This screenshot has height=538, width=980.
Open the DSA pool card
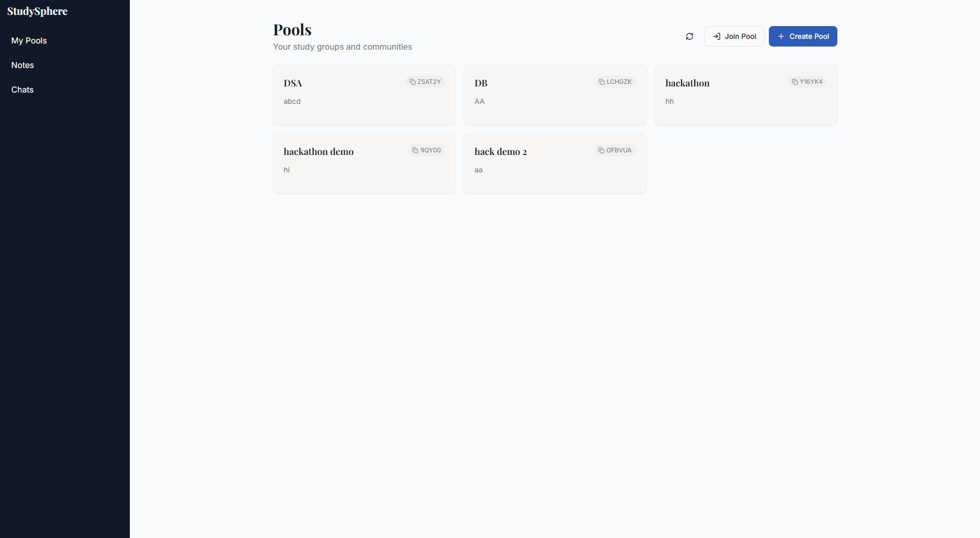click(x=364, y=95)
